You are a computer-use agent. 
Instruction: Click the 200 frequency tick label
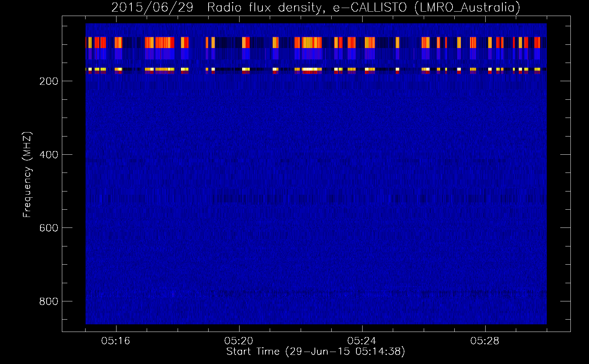[x=49, y=81]
